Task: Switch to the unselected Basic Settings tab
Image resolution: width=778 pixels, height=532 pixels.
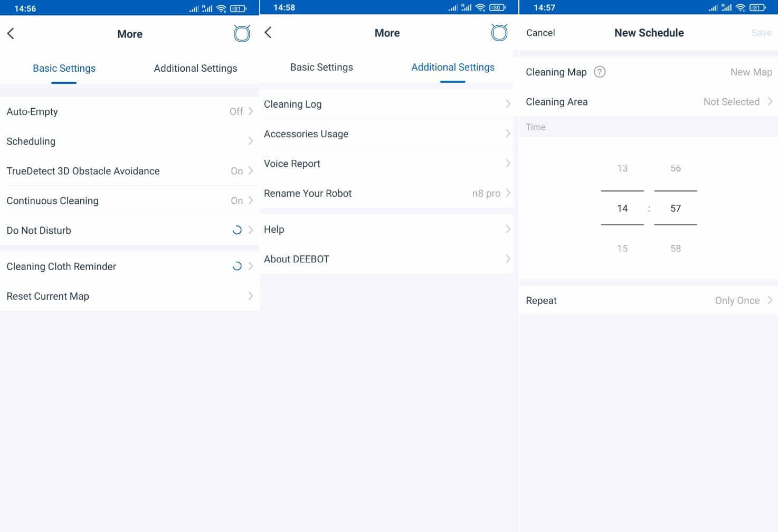Action: click(321, 67)
